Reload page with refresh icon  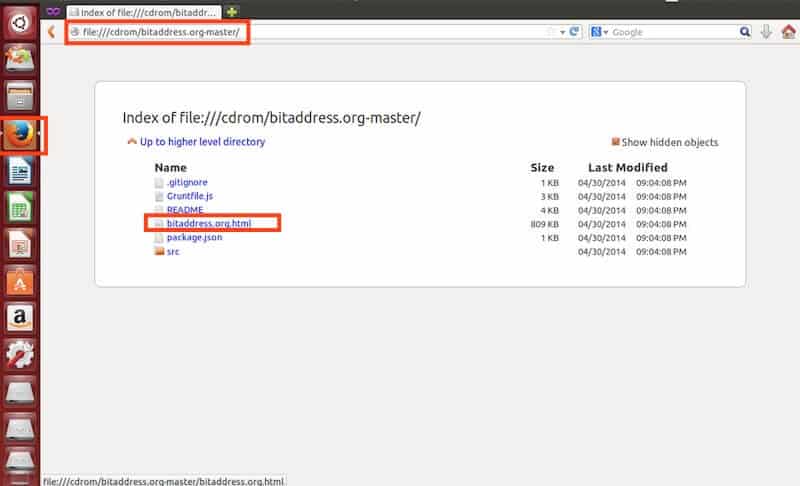point(574,32)
